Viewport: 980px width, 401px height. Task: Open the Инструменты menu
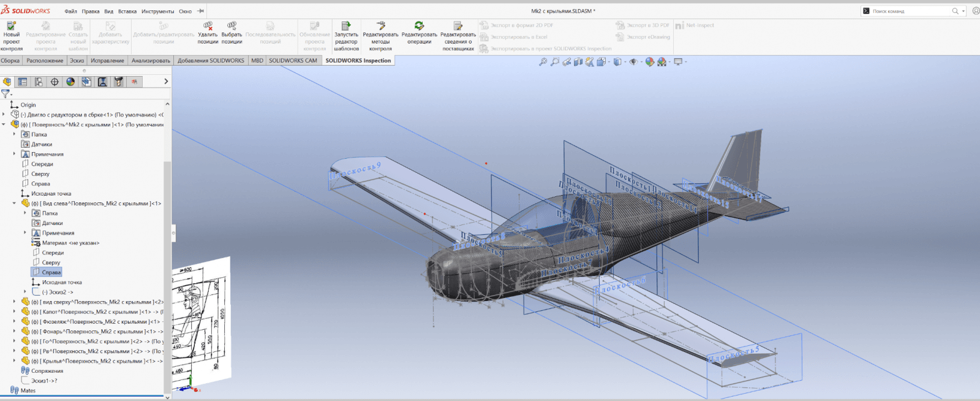coord(158,11)
